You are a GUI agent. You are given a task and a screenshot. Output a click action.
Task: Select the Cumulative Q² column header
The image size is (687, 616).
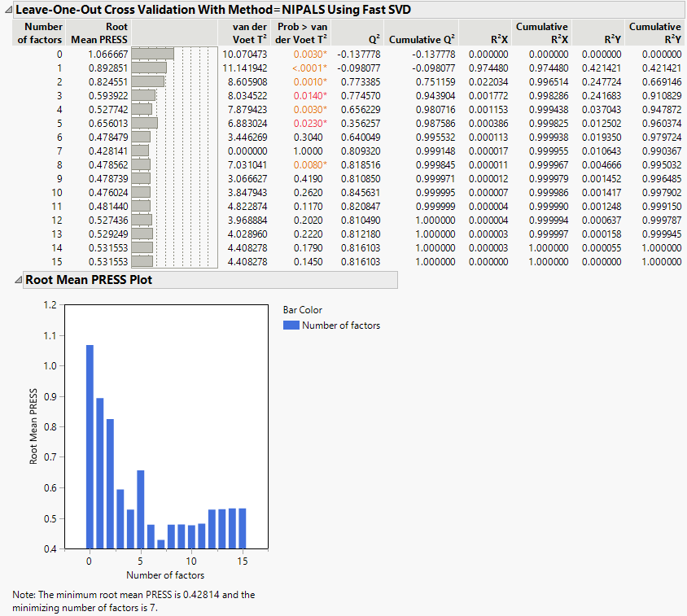[x=422, y=39]
